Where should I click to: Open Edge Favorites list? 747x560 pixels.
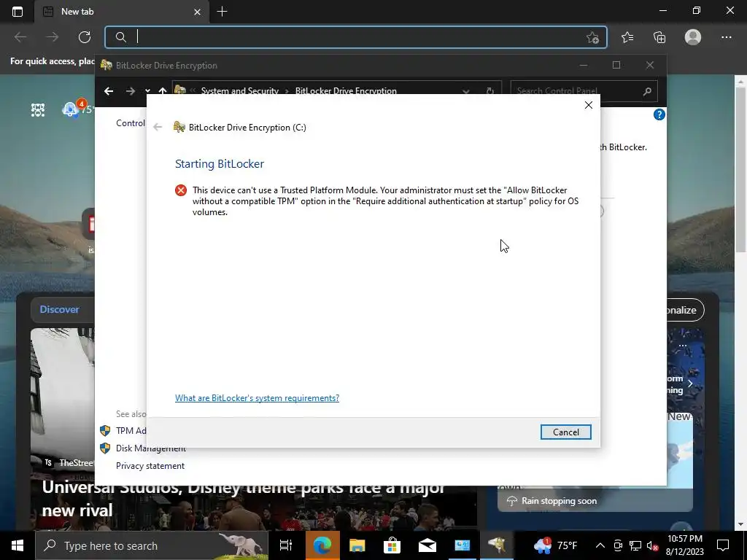627,37
